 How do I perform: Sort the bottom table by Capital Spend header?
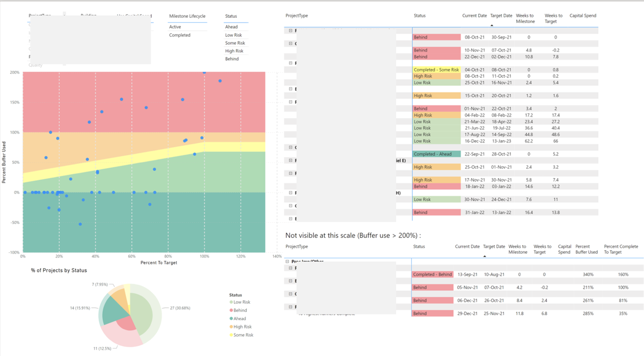tap(564, 249)
